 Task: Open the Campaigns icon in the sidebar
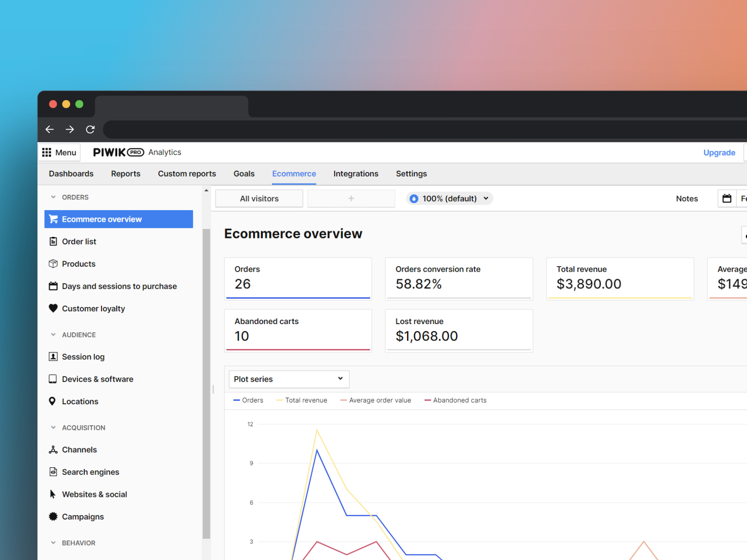click(53, 516)
